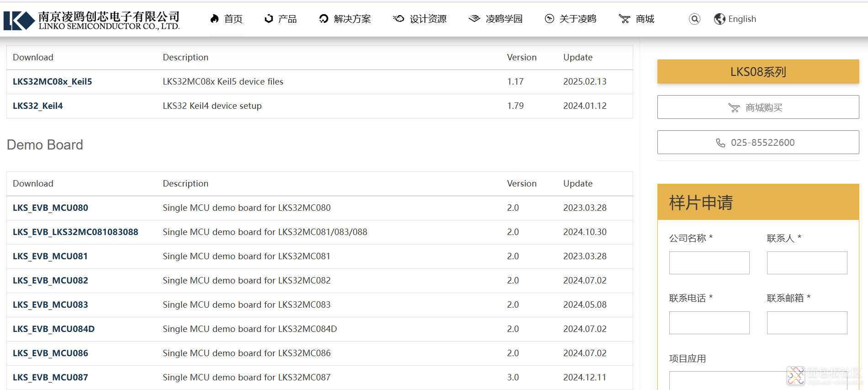Click the shopping cart icon beside 商城
The height and width of the screenshot is (390, 868).
[x=624, y=19]
